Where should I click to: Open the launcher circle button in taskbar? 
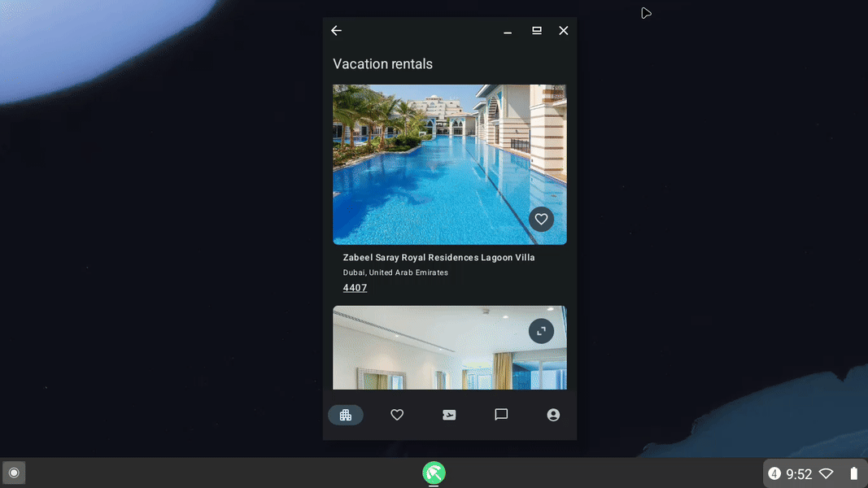point(14,473)
